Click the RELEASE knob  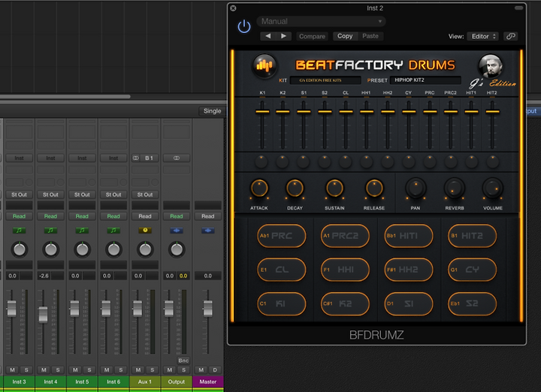[x=374, y=188]
